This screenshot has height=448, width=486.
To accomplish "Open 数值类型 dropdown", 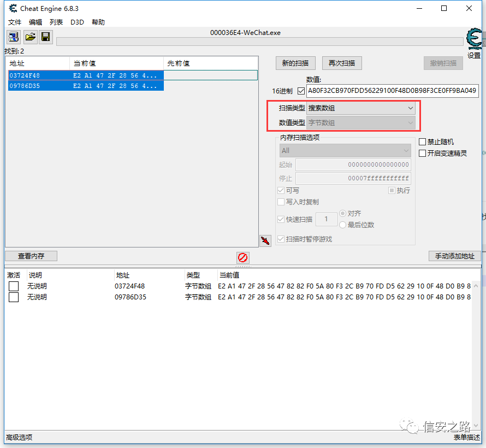I will 361,123.
